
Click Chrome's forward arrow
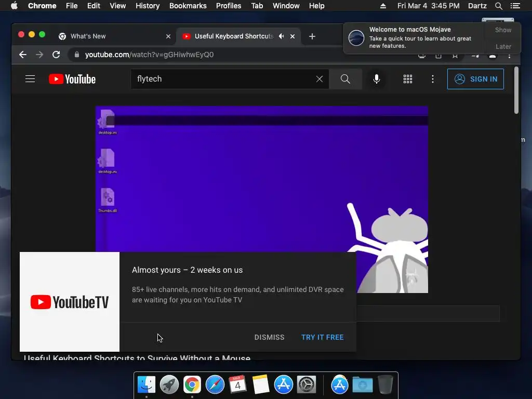[x=39, y=55]
